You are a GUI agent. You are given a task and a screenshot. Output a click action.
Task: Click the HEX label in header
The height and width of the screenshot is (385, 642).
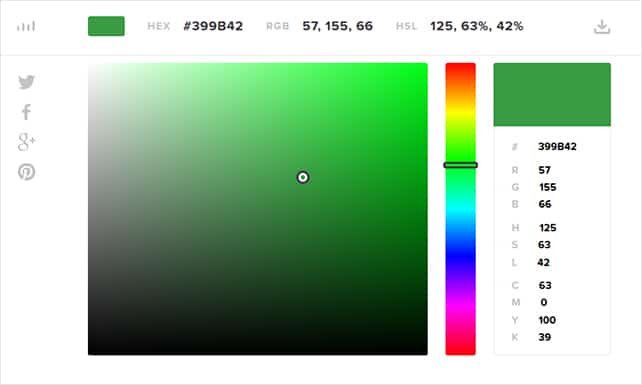pyautogui.click(x=158, y=26)
